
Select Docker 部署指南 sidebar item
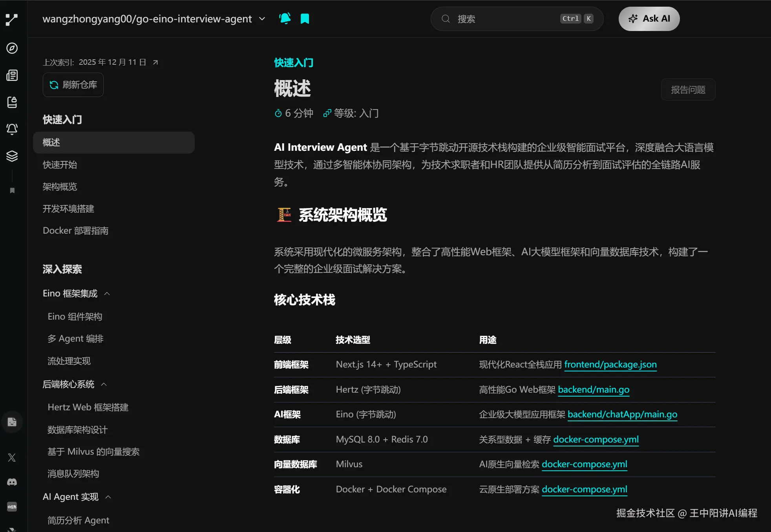pyautogui.click(x=75, y=230)
